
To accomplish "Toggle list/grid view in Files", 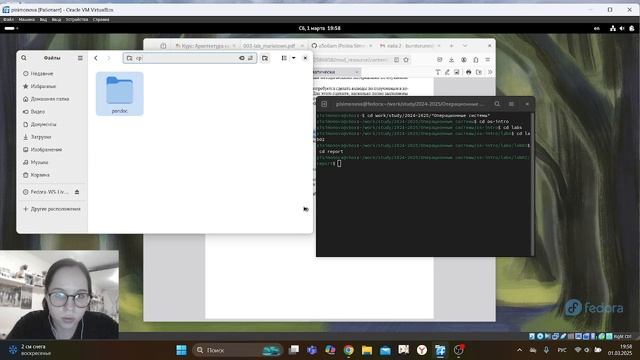I will 284,58.
